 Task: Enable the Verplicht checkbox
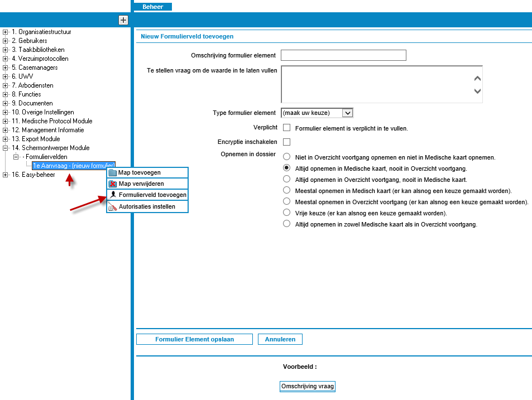pyautogui.click(x=287, y=128)
